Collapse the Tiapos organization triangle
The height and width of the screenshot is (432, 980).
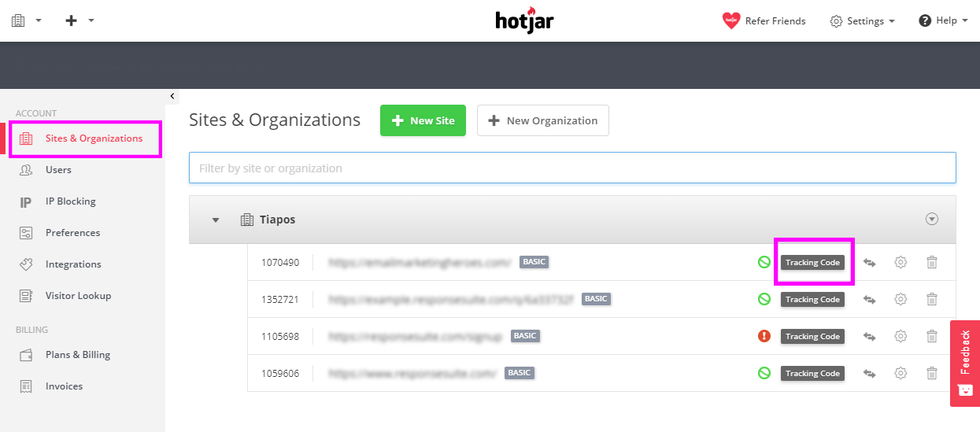[216, 220]
